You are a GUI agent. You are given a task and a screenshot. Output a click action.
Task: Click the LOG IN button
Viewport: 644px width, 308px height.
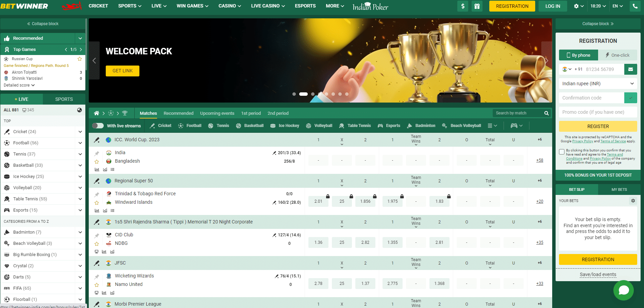tap(553, 6)
